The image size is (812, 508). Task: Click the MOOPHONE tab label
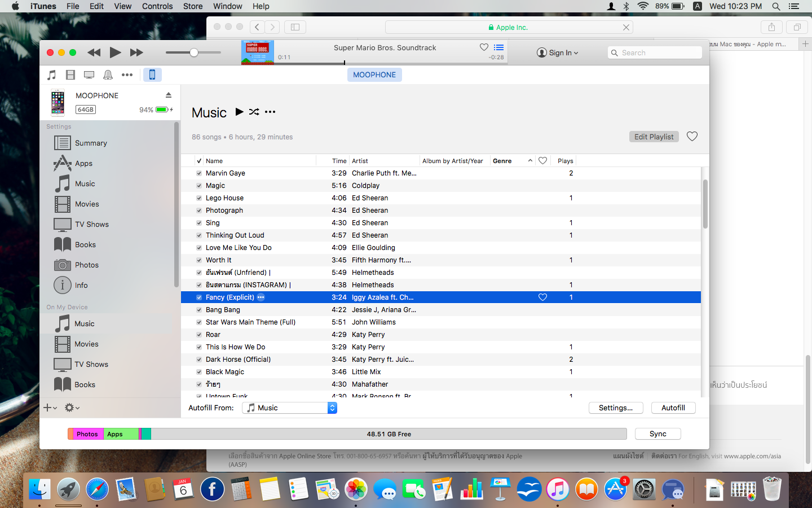[374, 75]
